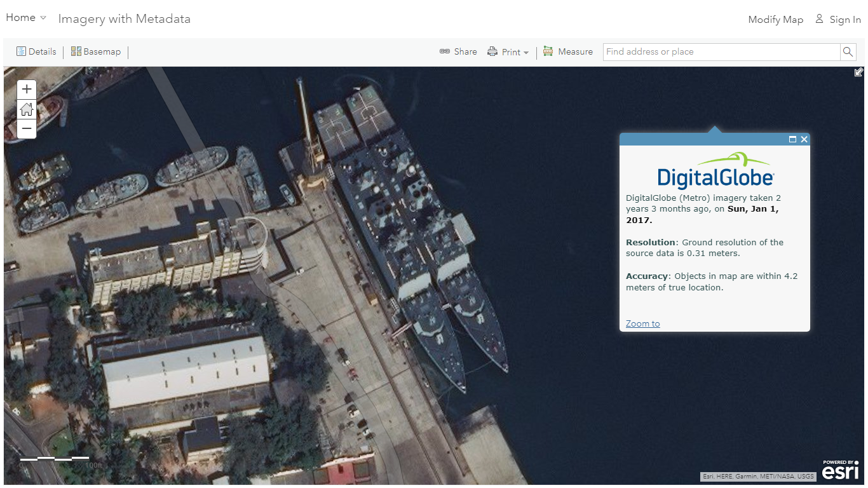The height and width of the screenshot is (488, 868).
Task: Click the Sun, Jan 1, 2017 date text
Action: point(703,214)
